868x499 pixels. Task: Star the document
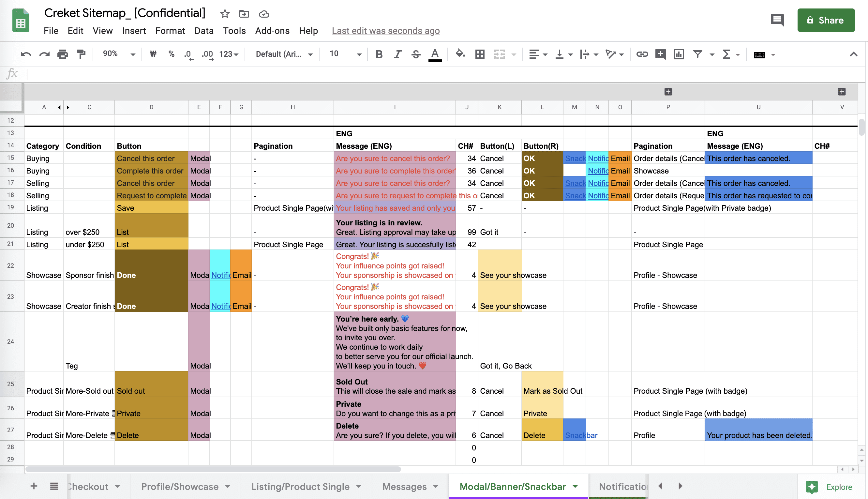coord(225,14)
